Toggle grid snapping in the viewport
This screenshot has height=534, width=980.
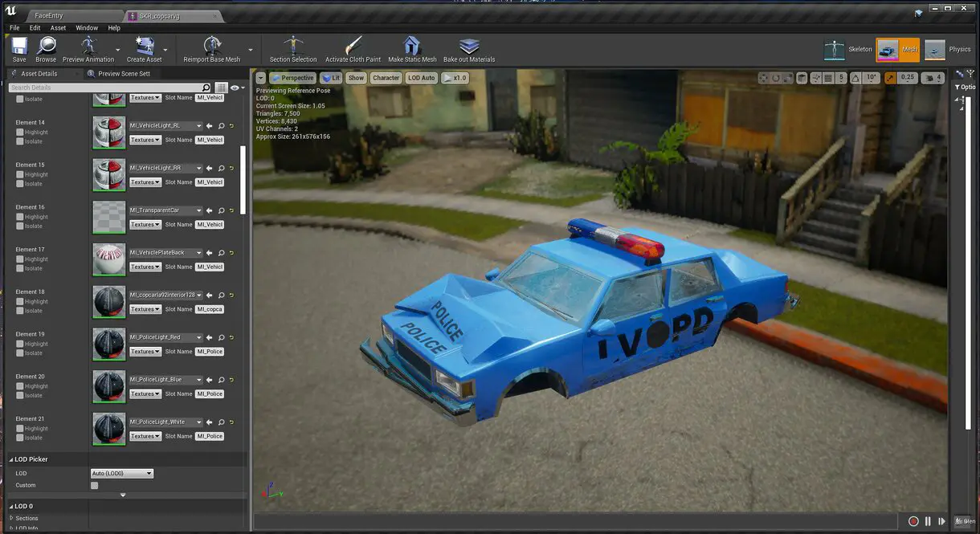(x=830, y=78)
